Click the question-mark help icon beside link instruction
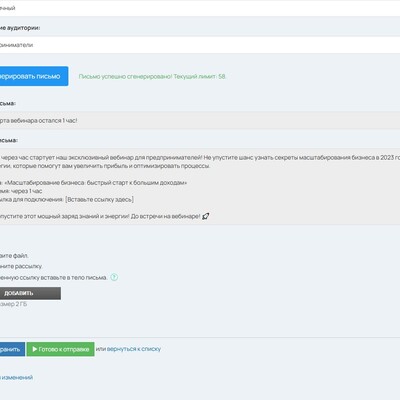Image resolution: width=400 pixels, height=400 pixels. click(x=114, y=277)
